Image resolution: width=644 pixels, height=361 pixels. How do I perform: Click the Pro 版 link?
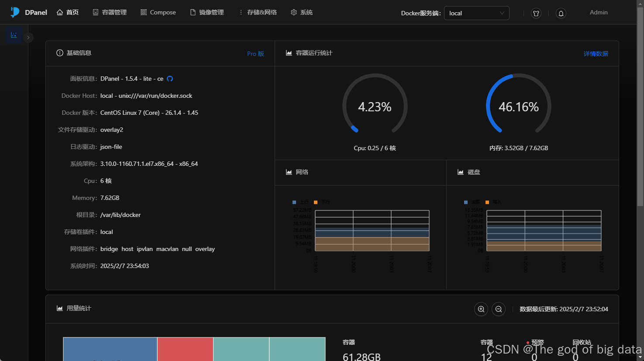coord(255,54)
